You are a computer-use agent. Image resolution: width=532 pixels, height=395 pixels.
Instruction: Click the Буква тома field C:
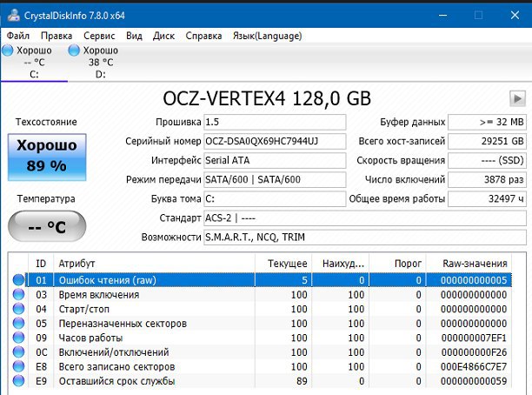(x=275, y=198)
